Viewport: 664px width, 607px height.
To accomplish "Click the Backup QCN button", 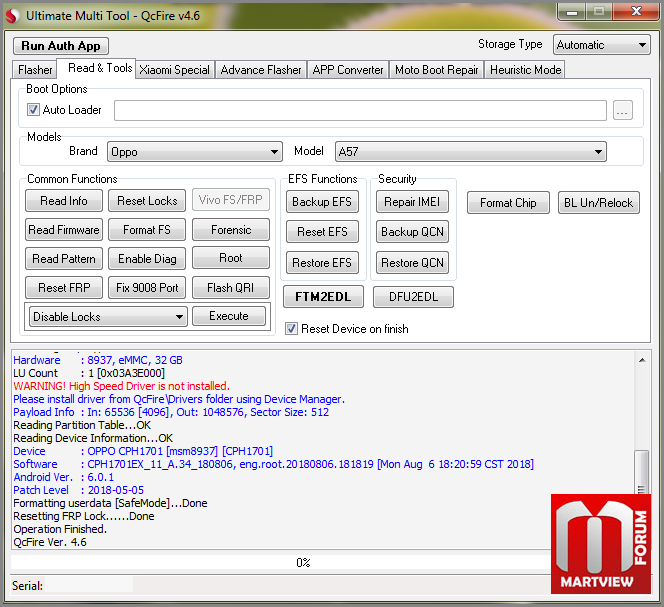I will tap(412, 232).
